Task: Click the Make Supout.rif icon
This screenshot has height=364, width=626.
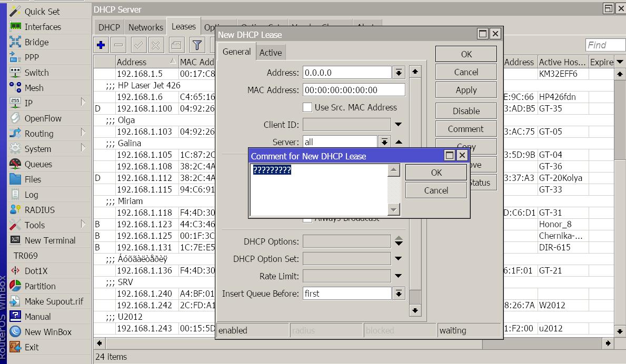Action: point(15,301)
